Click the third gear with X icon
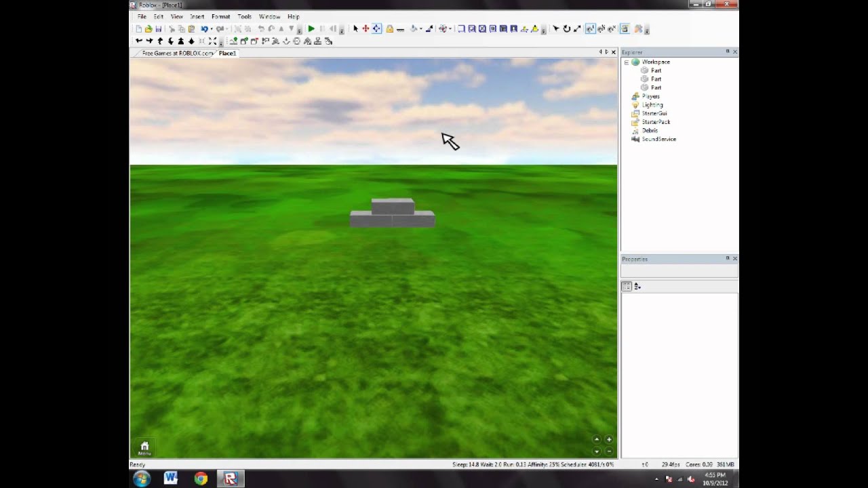The image size is (868, 488). [612, 29]
